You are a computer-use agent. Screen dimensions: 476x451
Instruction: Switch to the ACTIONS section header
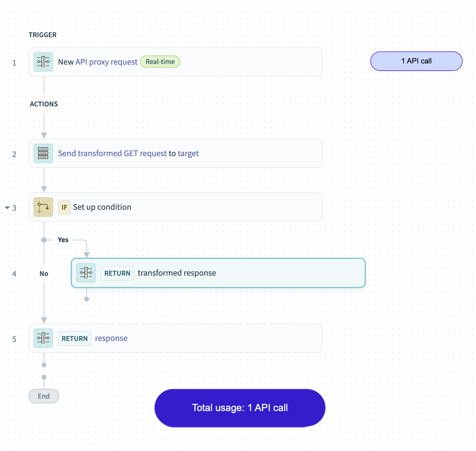pyautogui.click(x=44, y=104)
